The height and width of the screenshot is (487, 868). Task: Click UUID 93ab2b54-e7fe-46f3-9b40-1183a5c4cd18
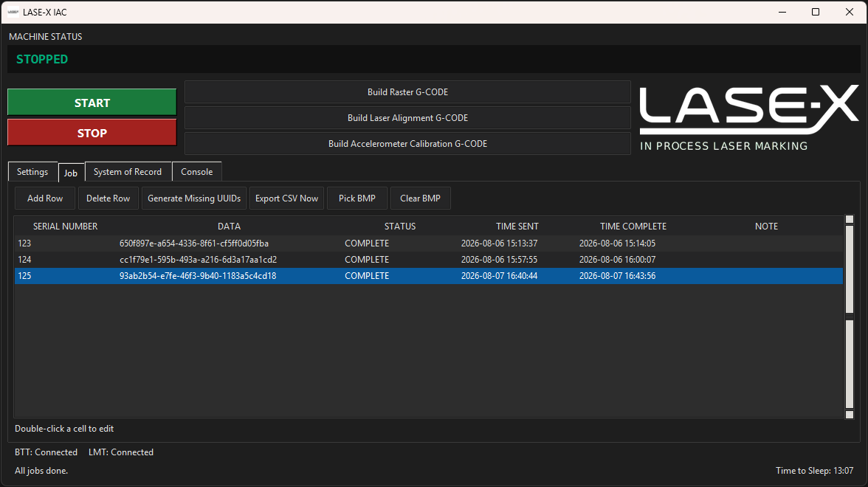(x=198, y=276)
